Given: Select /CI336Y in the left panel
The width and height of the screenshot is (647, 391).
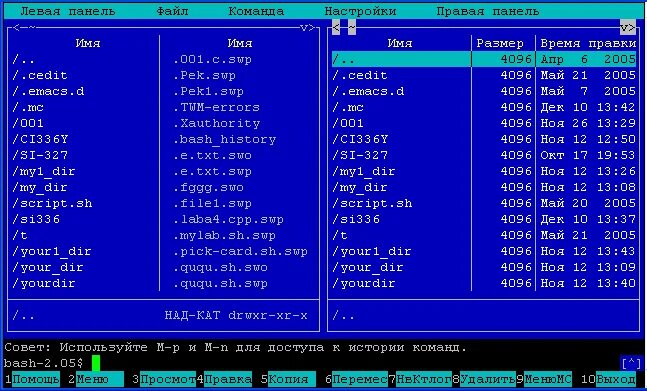Looking at the screenshot, I should (x=40, y=139).
